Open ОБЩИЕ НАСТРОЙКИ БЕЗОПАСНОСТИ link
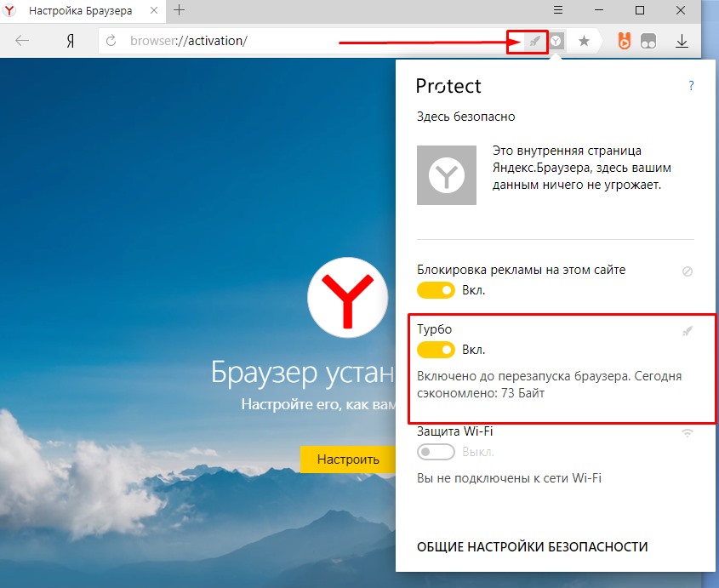 pyautogui.click(x=532, y=546)
